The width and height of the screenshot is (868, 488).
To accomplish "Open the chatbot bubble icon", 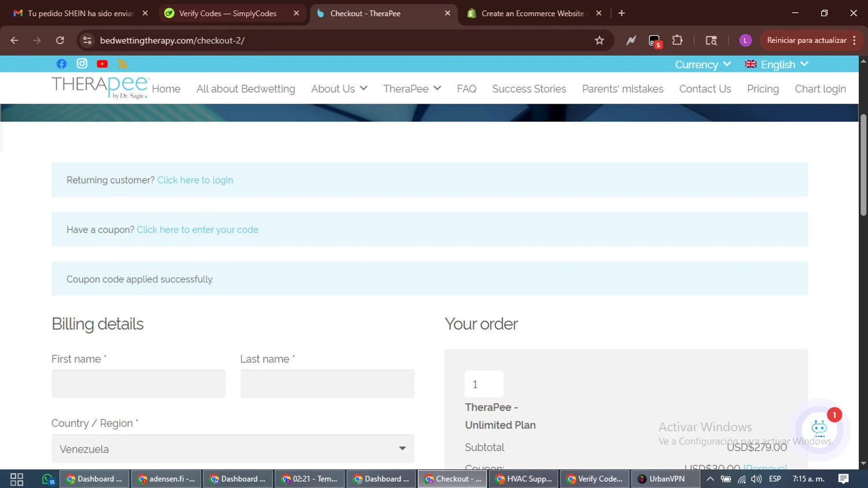I will point(819,429).
